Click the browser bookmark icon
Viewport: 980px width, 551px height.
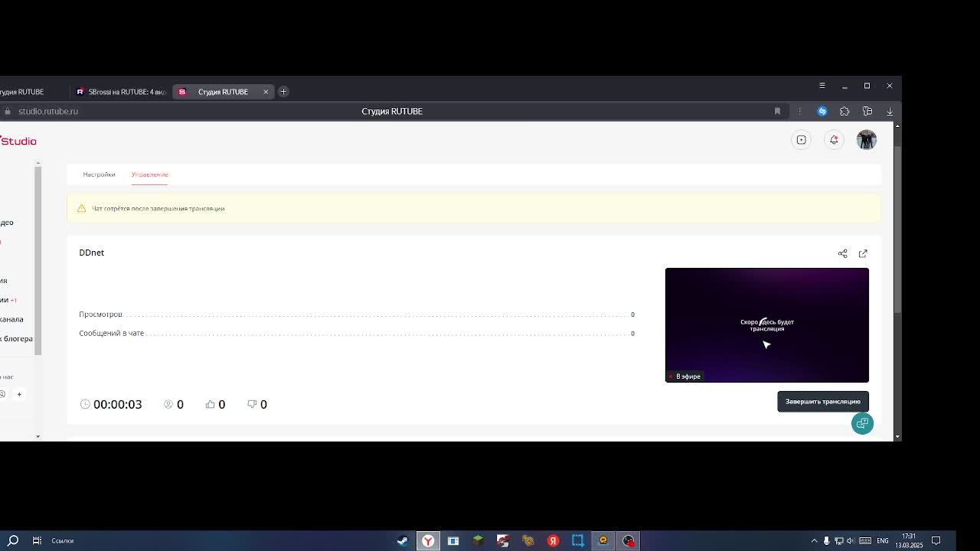(x=777, y=111)
